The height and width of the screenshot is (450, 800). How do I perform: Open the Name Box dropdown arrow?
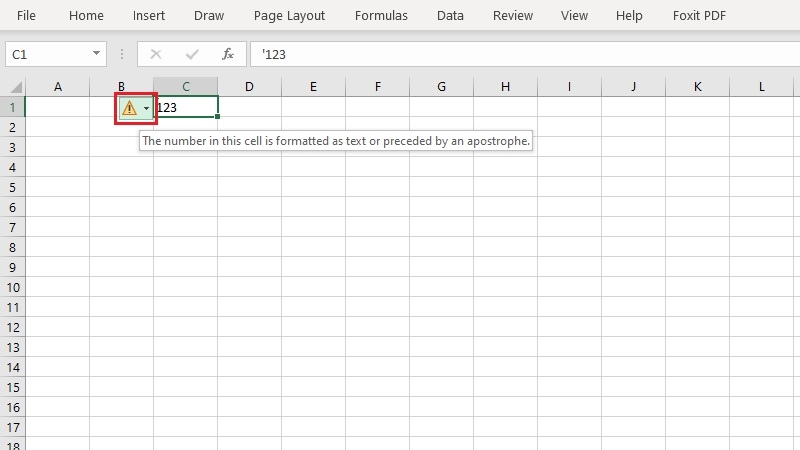pyautogui.click(x=96, y=53)
